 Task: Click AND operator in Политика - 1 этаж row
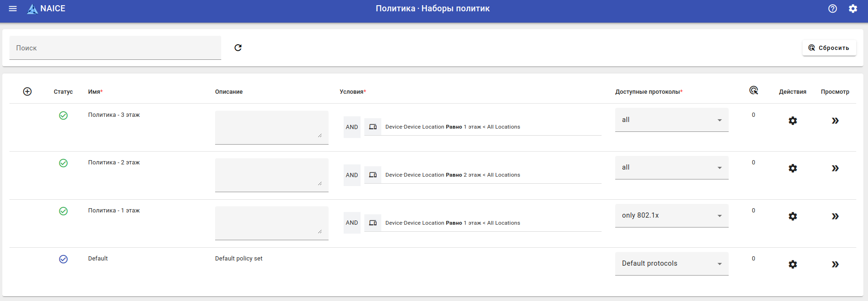pos(352,223)
